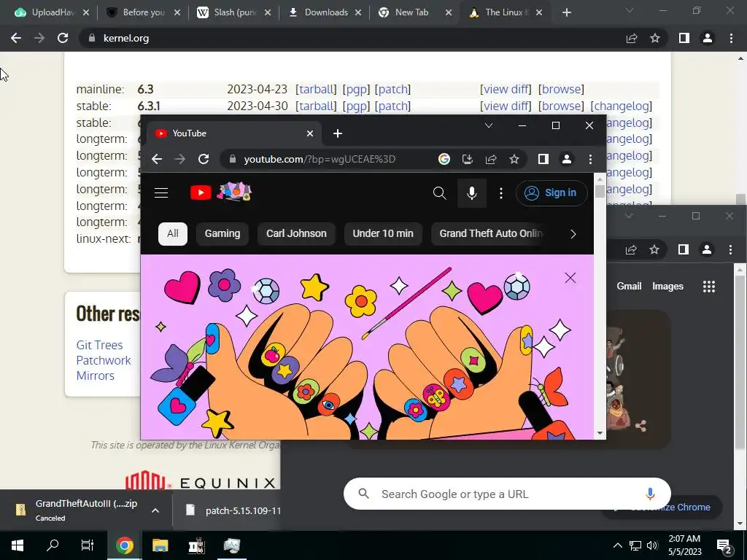Activate YouTube voice search microphone

pyautogui.click(x=472, y=192)
